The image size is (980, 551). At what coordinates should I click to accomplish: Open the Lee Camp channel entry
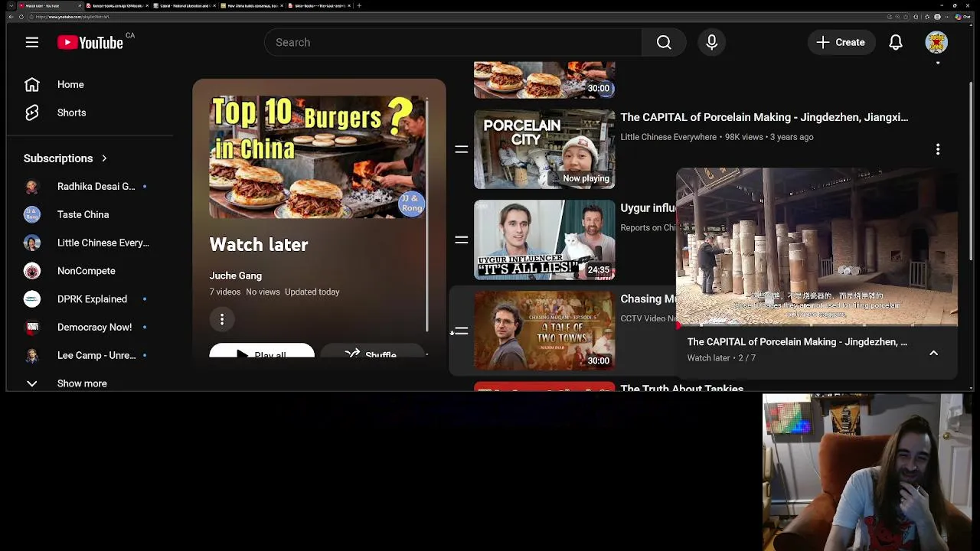coord(96,355)
